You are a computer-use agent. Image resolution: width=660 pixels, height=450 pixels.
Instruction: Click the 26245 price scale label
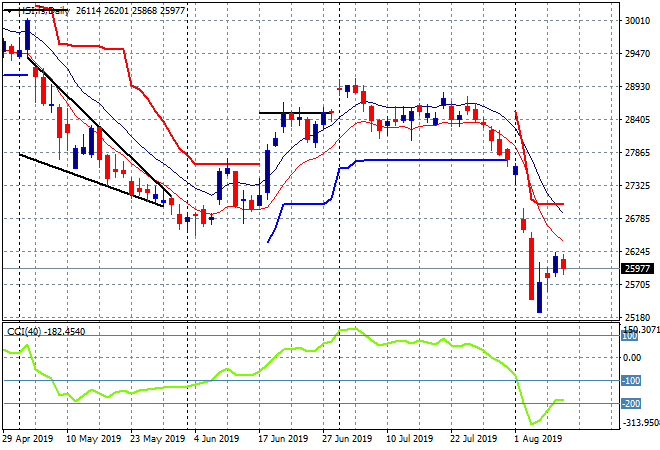(x=637, y=252)
